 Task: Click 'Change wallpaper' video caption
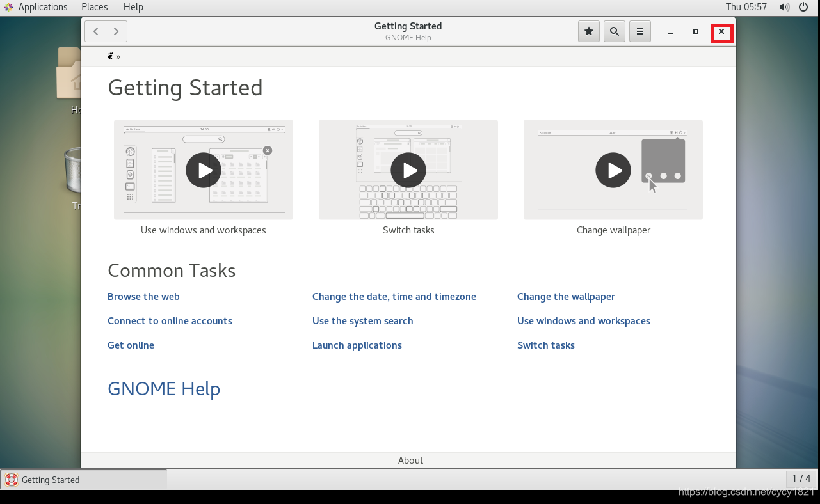pyautogui.click(x=613, y=230)
